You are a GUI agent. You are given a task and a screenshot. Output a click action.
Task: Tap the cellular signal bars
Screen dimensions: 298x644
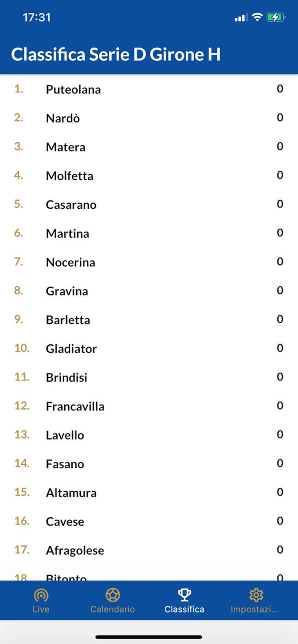241,17
